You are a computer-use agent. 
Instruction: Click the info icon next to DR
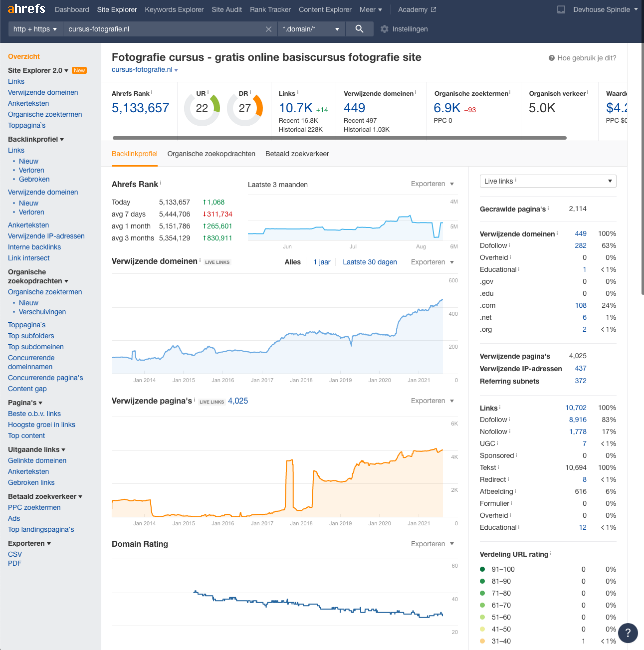coord(250,92)
